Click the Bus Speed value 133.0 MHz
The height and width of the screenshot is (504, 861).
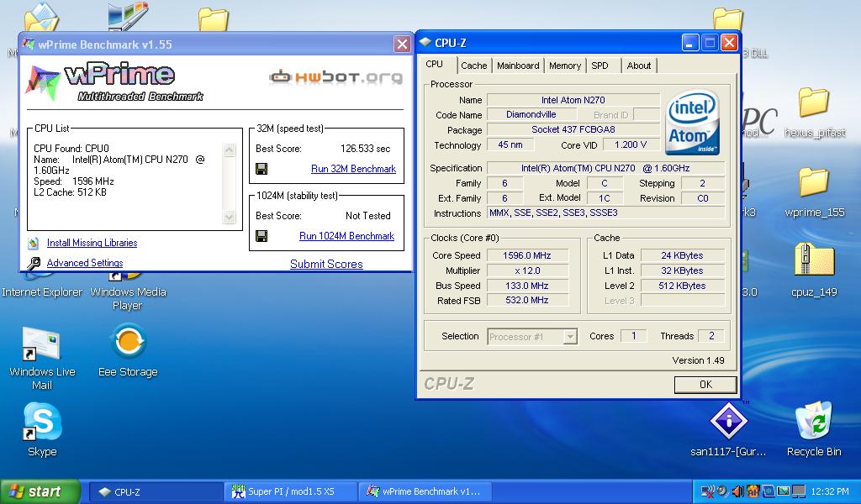(527, 286)
